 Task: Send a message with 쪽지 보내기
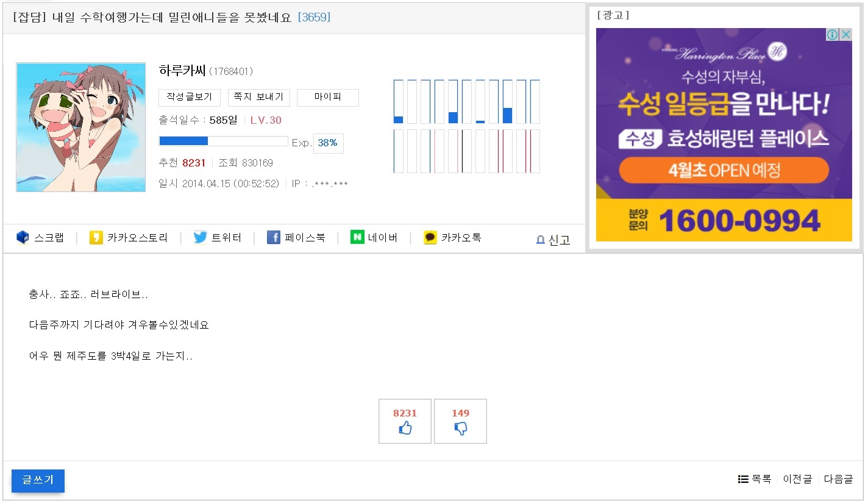click(258, 98)
